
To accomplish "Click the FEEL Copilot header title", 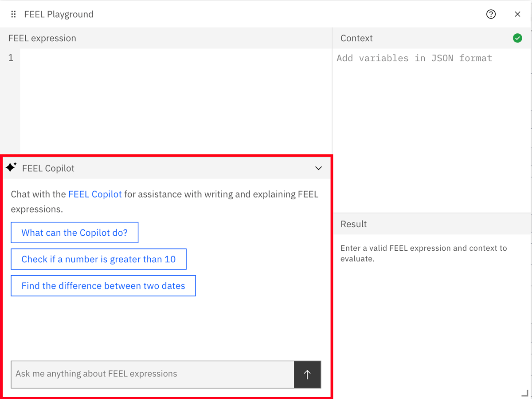I will [x=48, y=168].
